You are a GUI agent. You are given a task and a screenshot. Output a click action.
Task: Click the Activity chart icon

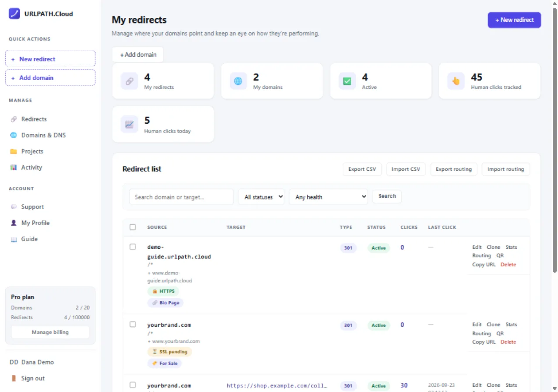pyautogui.click(x=14, y=167)
